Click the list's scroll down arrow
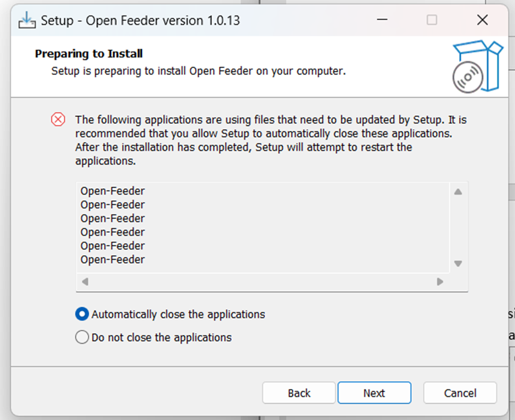 tap(458, 264)
